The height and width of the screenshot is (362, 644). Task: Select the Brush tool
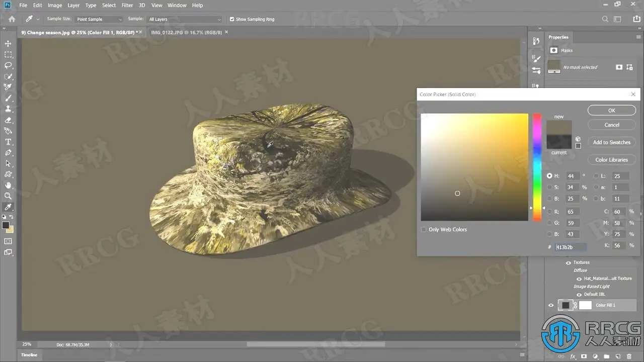coord(8,98)
